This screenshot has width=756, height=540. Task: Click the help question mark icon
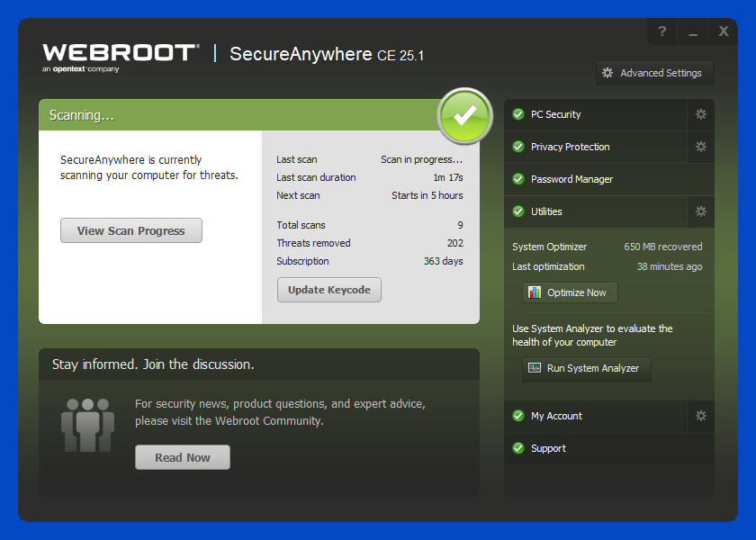click(662, 31)
